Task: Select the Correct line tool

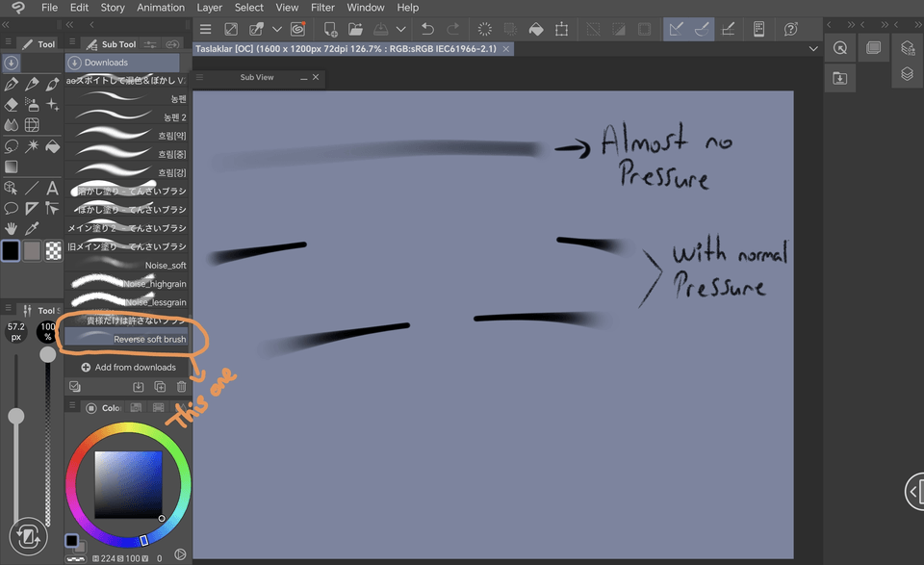Action: 52,208
